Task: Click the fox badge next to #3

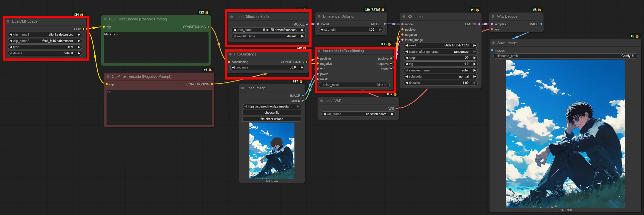Action: (477, 10)
